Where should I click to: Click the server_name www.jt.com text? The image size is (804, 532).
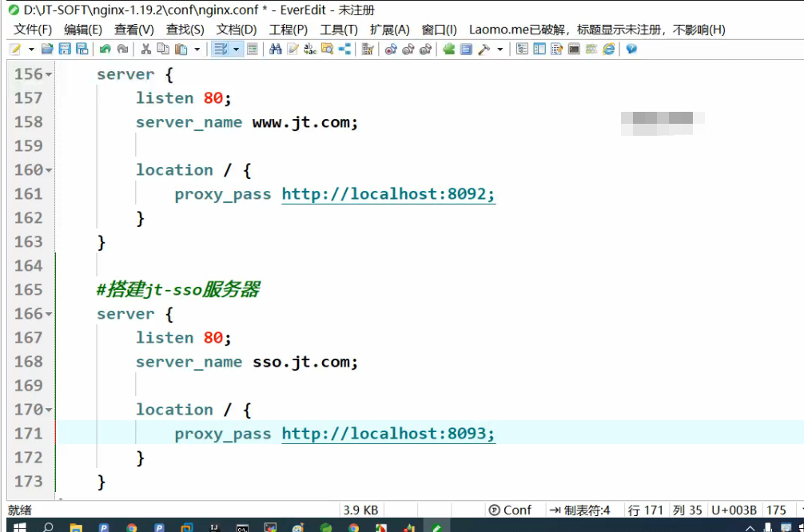247,122
